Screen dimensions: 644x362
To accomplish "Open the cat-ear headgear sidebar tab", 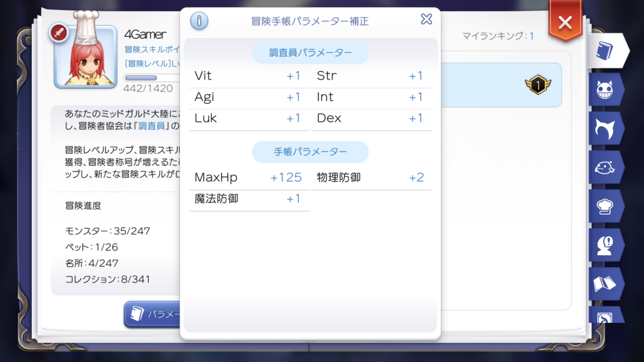I will [605, 129].
